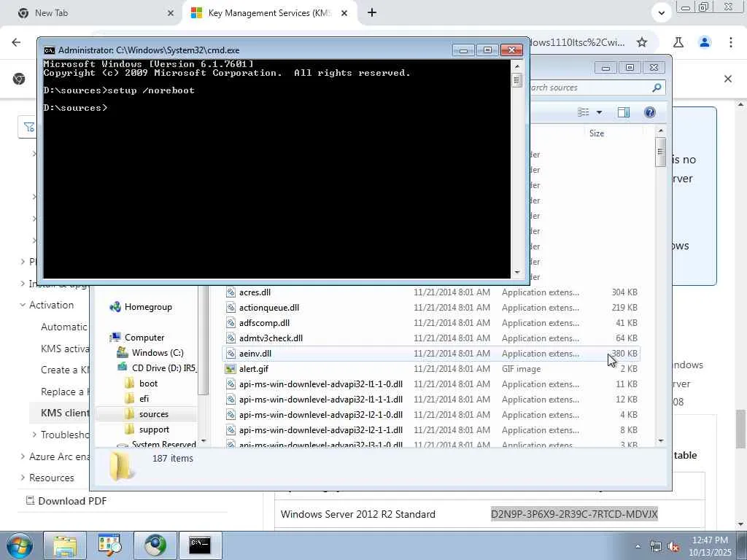Open the Chrome Labs flask icon

(678, 42)
